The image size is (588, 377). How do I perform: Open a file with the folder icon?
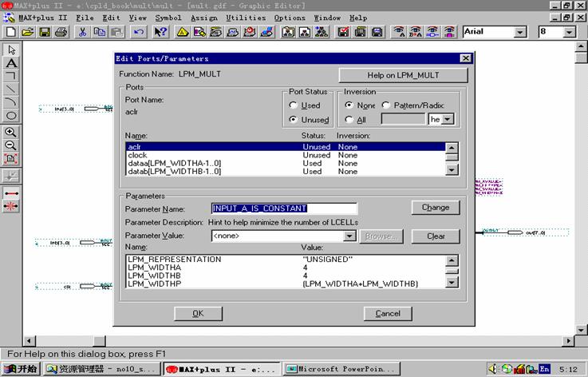coord(28,32)
